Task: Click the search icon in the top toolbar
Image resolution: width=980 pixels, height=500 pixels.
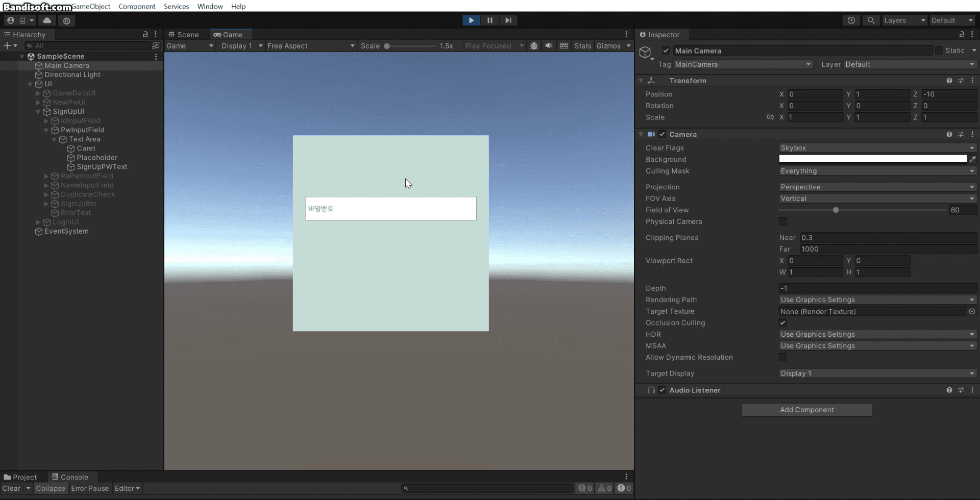Action: tap(871, 20)
